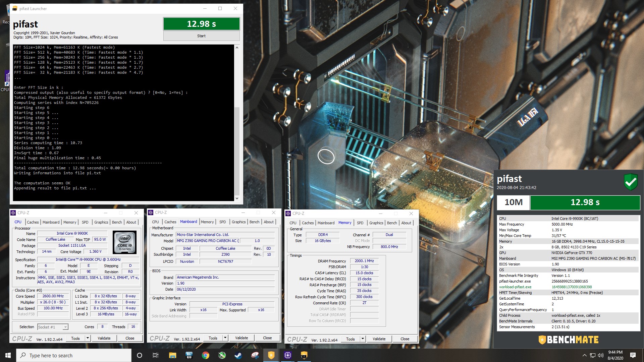Screen dimensions: 644x362
Task: Open CPU tab in Memory CPU-Z window
Action: (x=293, y=223)
